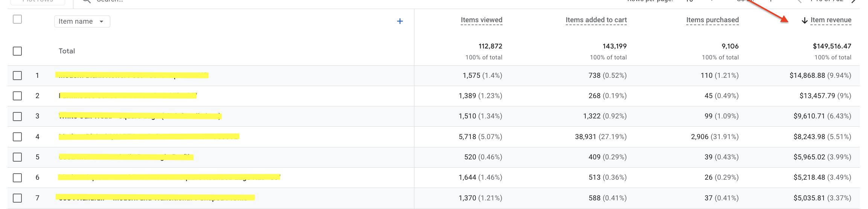The height and width of the screenshot is (209, 868).
Task: Click the 39 items purchased cell
Action: [722, 157]
